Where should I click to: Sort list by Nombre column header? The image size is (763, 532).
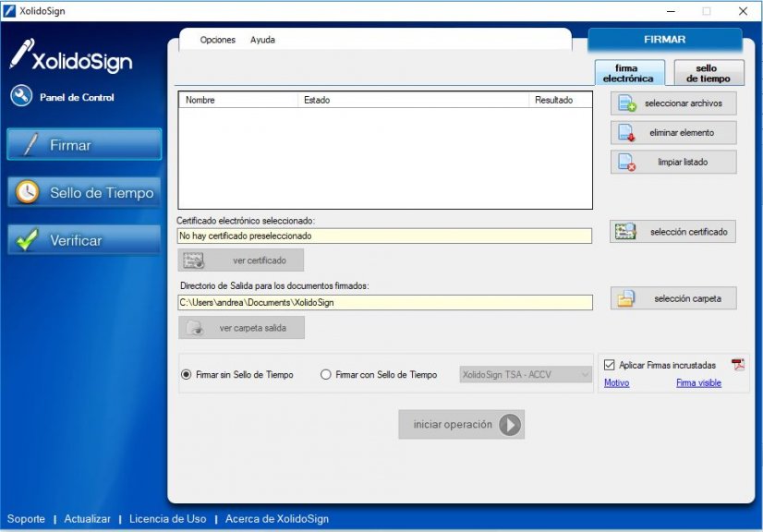238,100
